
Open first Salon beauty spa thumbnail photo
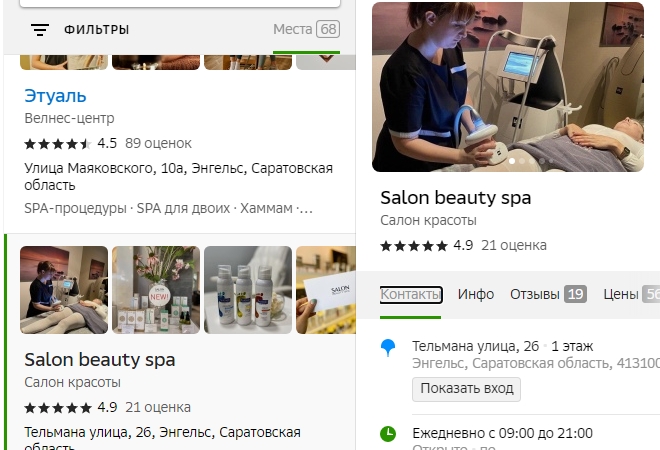pos(64,290)
